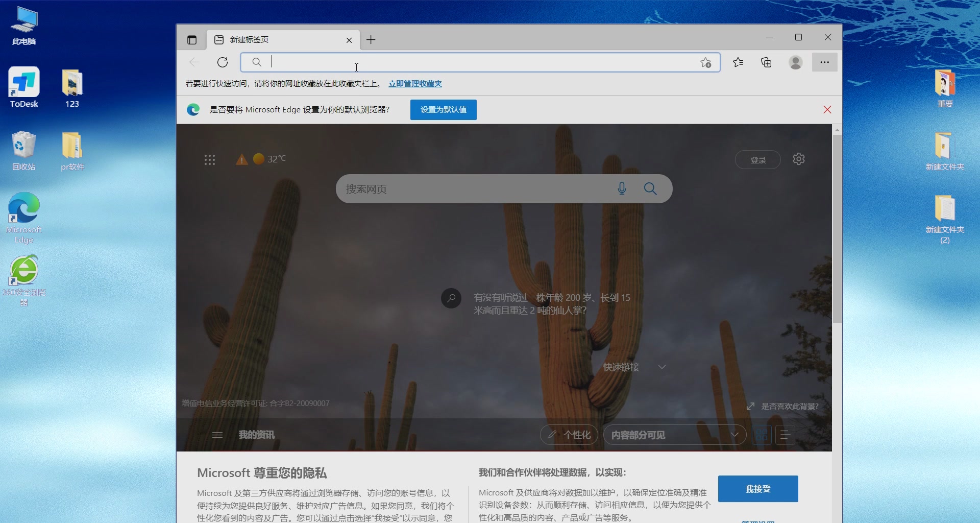Click the 设置为默认值 button

pos(444,110)
